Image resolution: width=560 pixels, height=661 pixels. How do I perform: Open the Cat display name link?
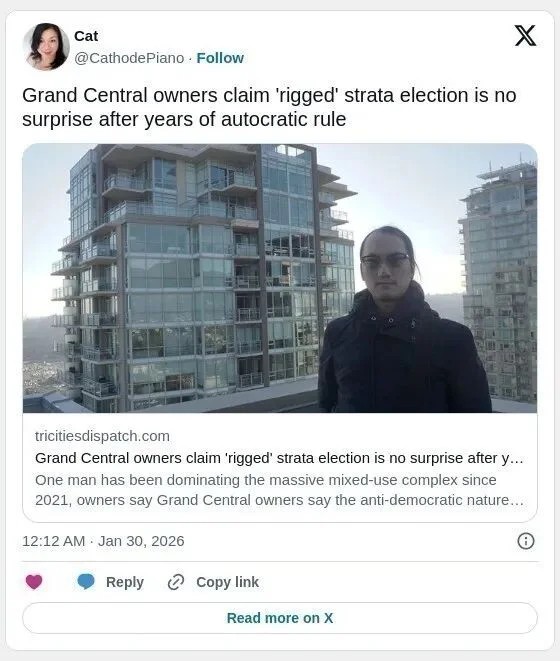(86, 36)
